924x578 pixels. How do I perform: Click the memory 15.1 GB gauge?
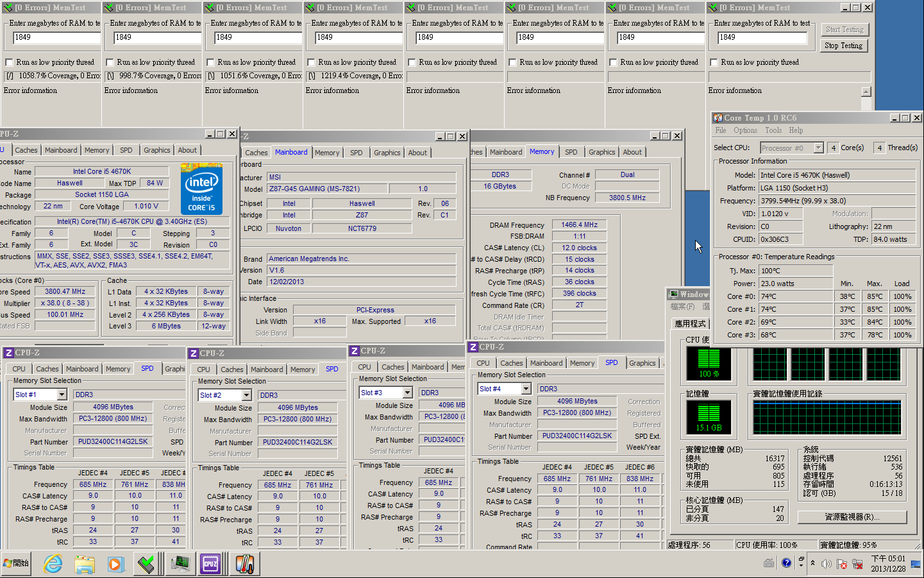pos(709,418)
